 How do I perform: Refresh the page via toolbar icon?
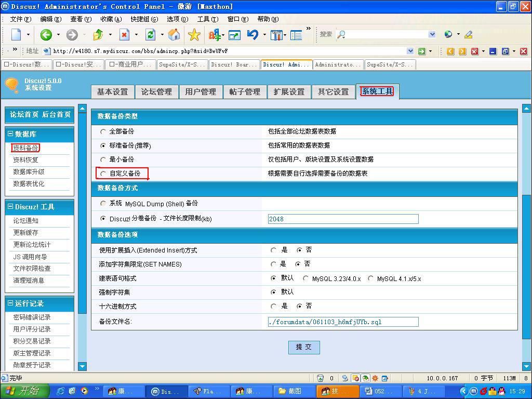click(x=150, y=34)
